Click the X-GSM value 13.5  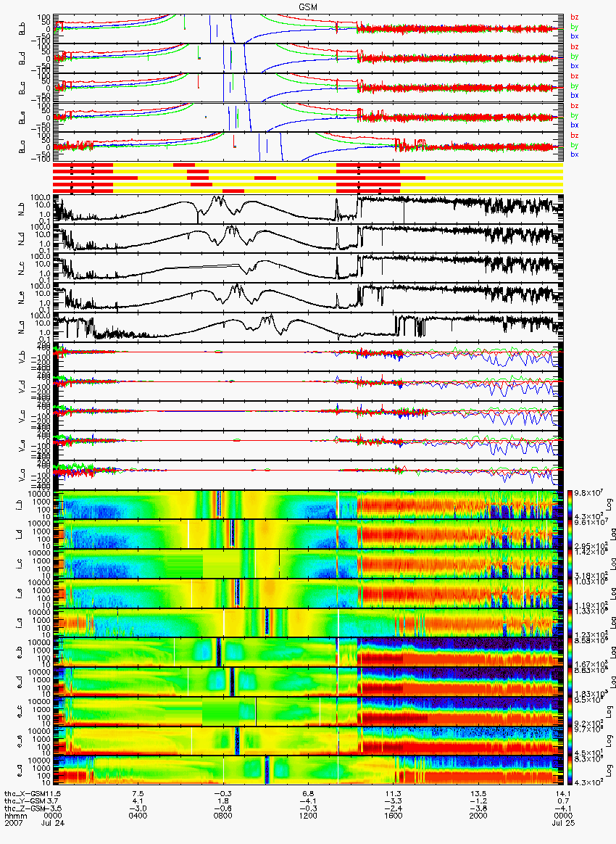coord(478,794)
